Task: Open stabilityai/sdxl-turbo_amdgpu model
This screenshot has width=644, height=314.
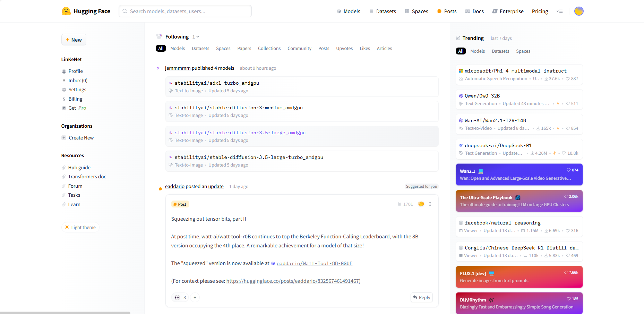Action: point(302,87)
